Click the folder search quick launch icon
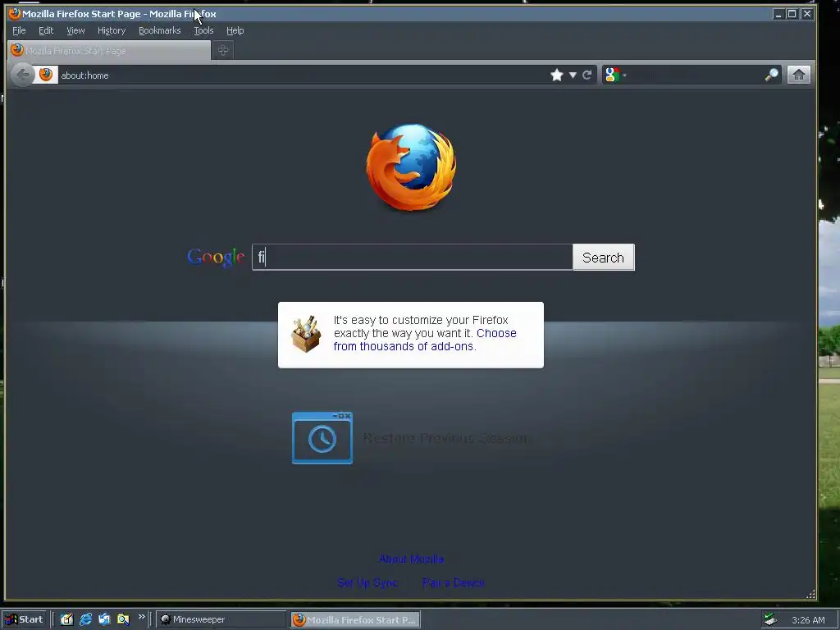840x630 pixels. click(123, 619)
